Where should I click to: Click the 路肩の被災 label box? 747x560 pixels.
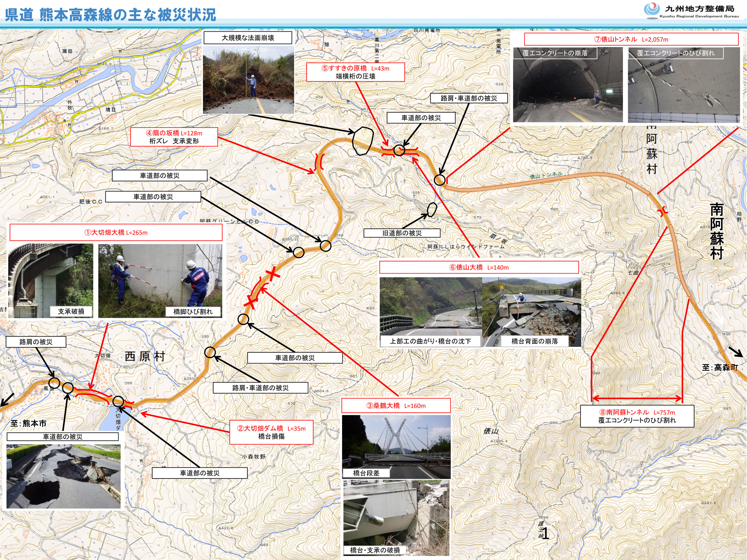(x=36, y=342)
